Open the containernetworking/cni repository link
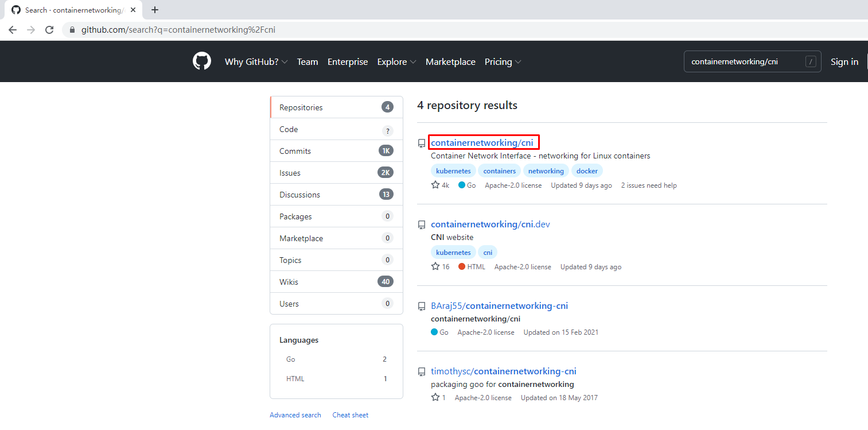Viewport: 868px width, 430px height. [482, 142]
